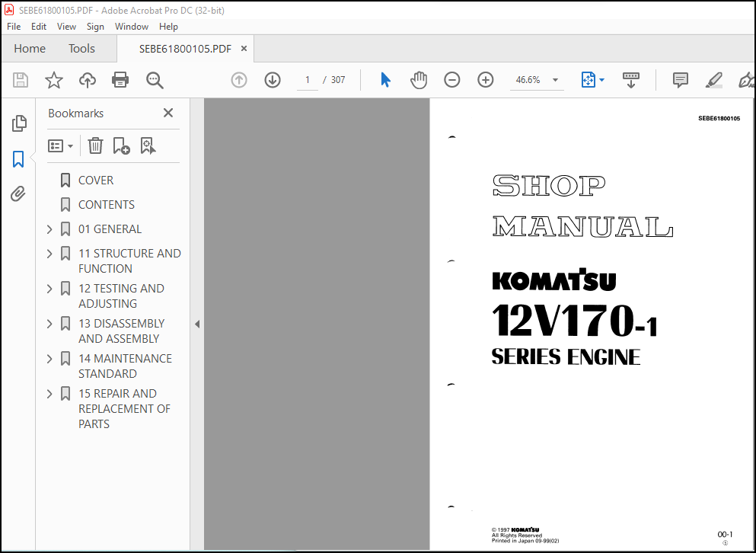Expand the 01 GENERAL bookmark
Viewport: 756px width, 553px height.
click(49, 229)
